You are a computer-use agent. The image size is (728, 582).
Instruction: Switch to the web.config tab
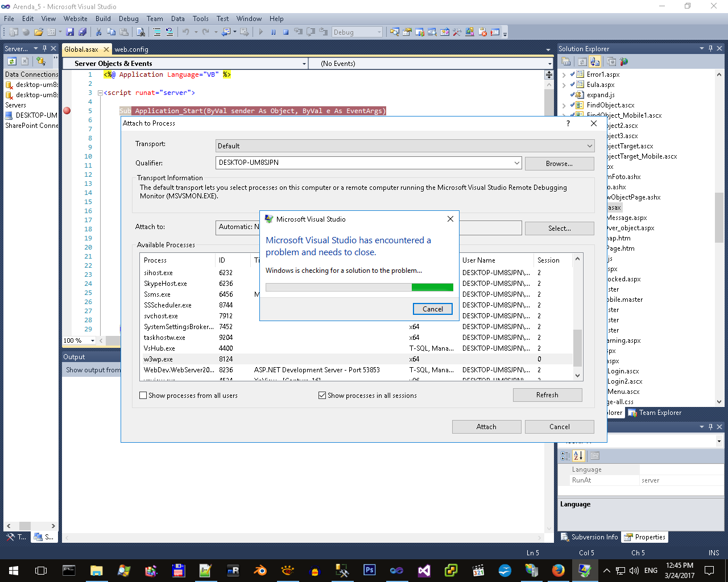pyautogui.click(x=131, y=49)
